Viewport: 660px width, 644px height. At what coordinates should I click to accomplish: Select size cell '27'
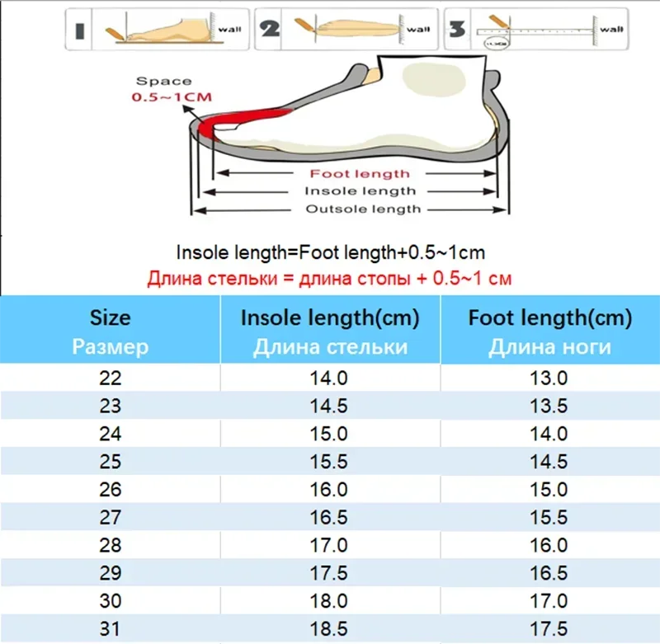(x=111, y=517)
